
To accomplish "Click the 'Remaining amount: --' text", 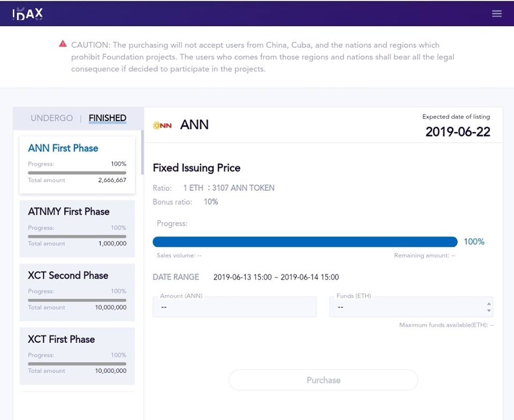I will click(425, 256).
